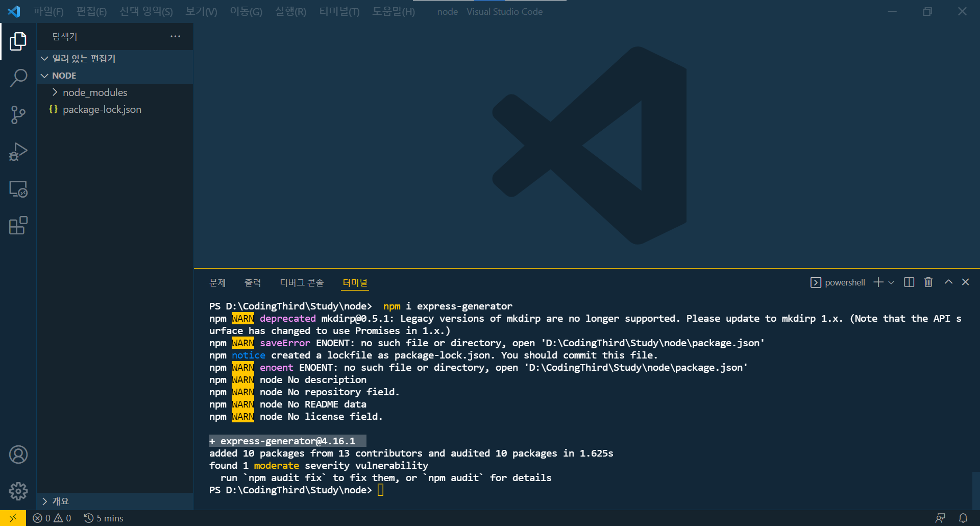
Task: Switch to the 문제 panel tab
Action: tap(217, 282)
